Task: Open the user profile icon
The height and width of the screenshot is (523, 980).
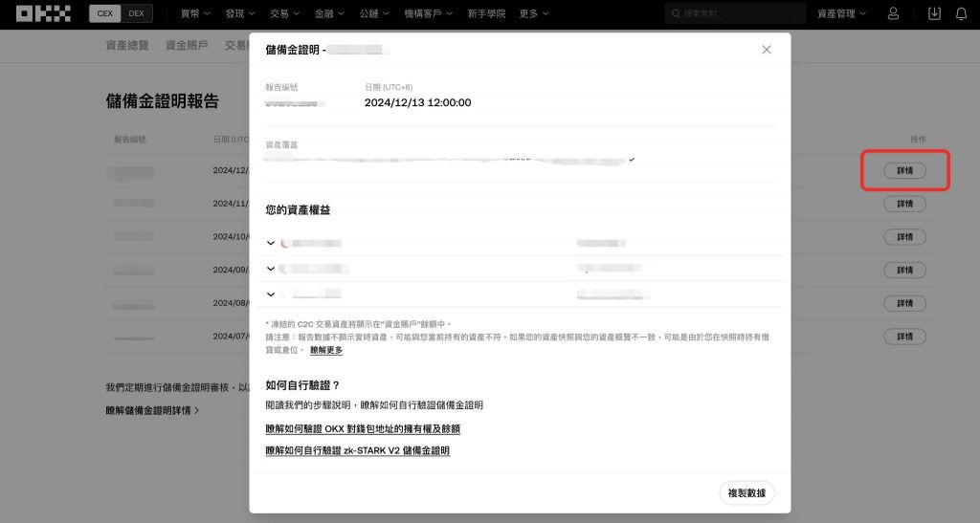Action: (893, 14)
